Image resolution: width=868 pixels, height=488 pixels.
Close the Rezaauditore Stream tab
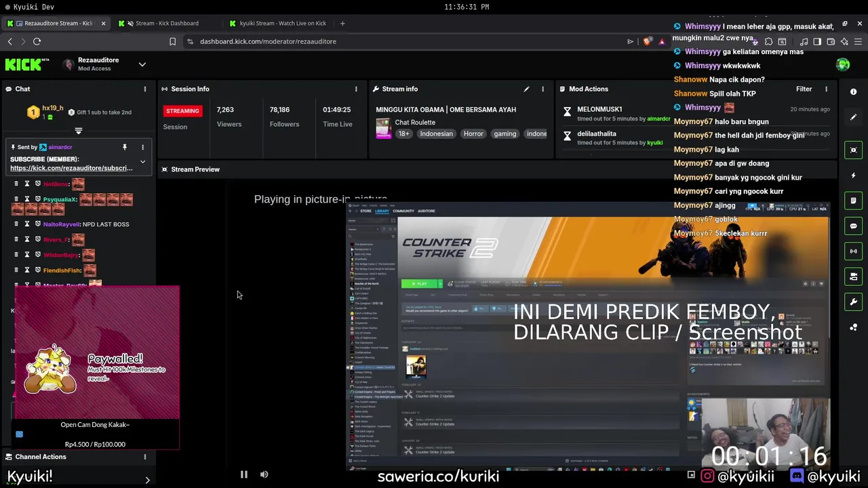[x=103, y=23]
